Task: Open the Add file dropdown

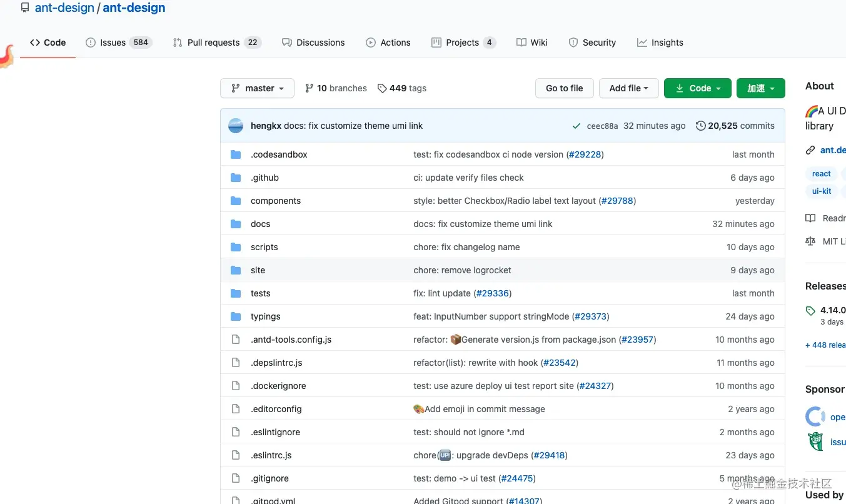Action: [628, 88]
